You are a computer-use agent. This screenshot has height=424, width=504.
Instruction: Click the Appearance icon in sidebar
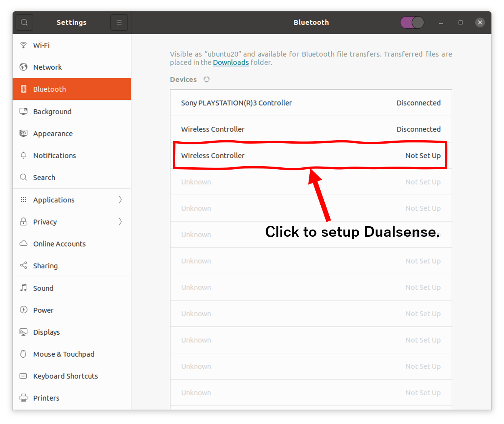pos(23,133)
